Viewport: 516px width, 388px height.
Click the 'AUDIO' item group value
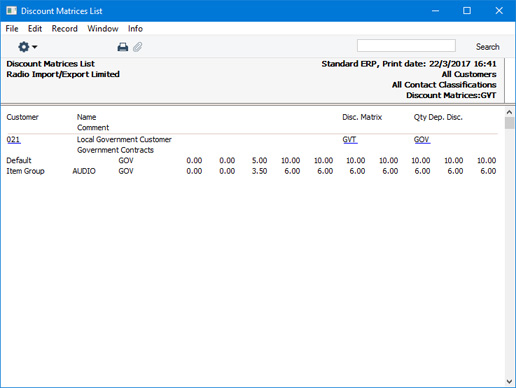tap(84, 171)
